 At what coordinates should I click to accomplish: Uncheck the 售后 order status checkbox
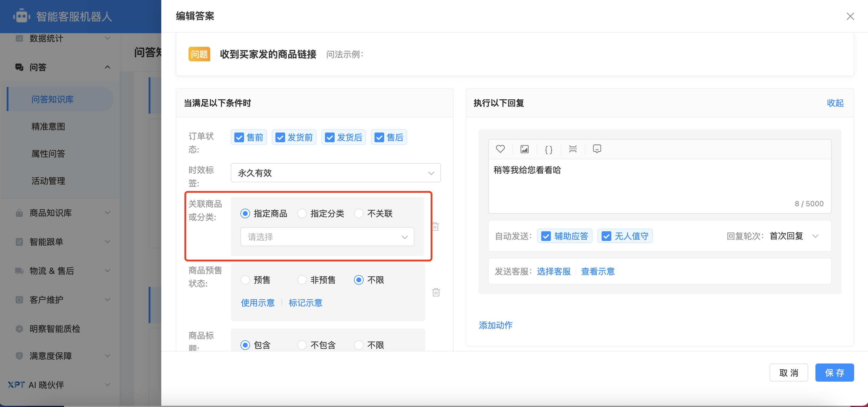point(379,137)
